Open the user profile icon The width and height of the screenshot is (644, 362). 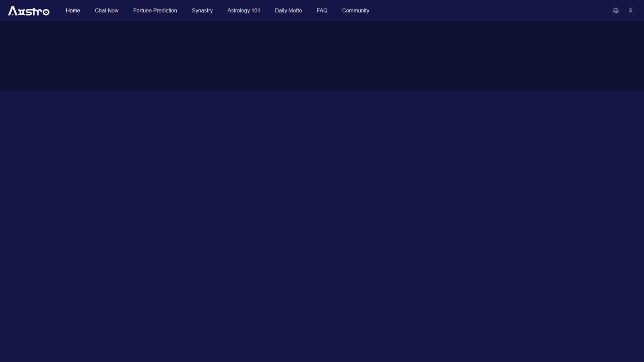tap(631, 11)
